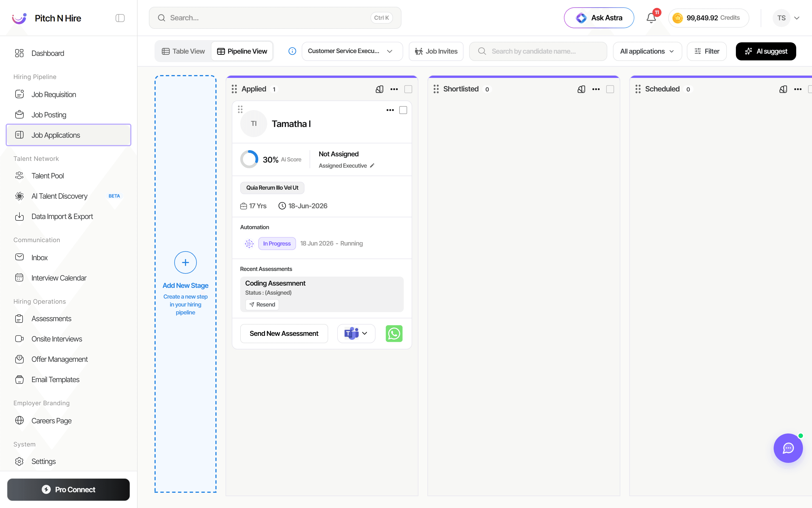This screenshot has height=508, width=812.
Task: Open the floating chat support bubble
Action: click(x=788, y=448)
